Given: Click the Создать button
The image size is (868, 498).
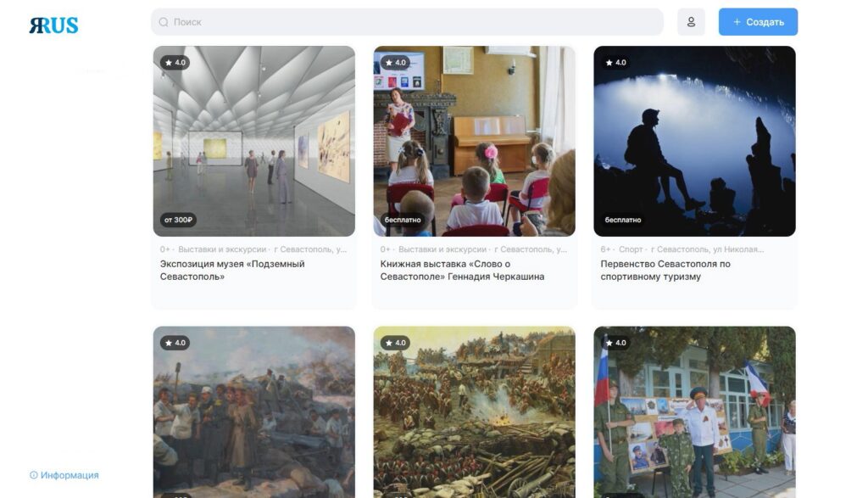Looking at the screenshot, I should point(758,22).
